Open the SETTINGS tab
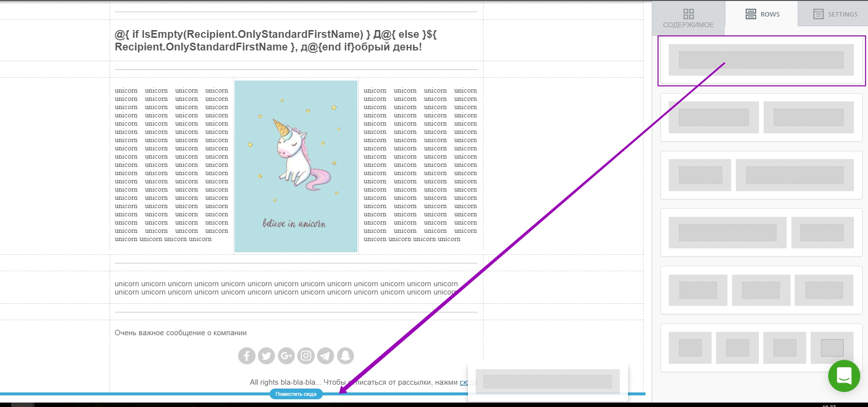The width and height of the screenshot is (868, 407). 834,14
